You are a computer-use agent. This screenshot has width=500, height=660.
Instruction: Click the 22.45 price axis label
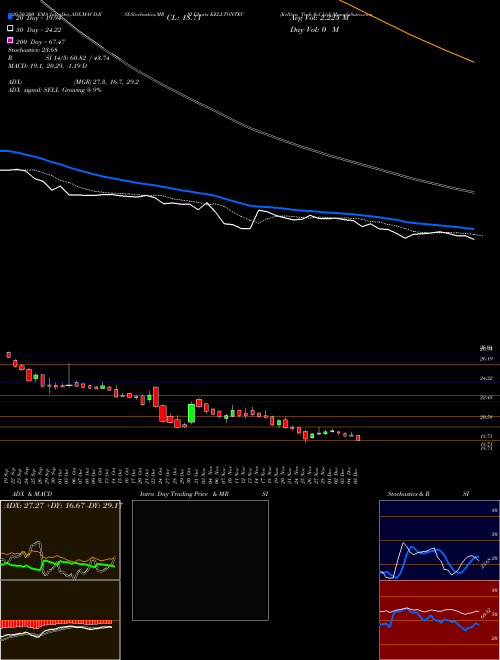coord(486,397)
